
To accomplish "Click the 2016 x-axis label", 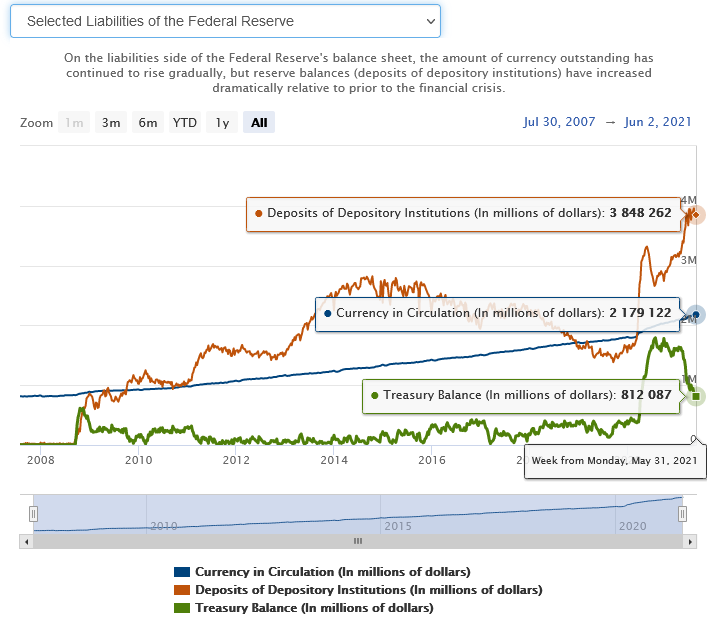I will coord(432,460).
